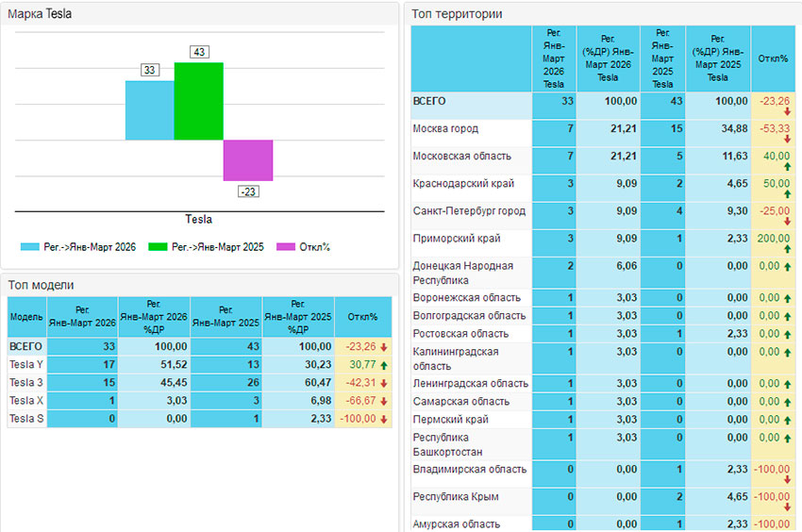Click the red down arrow in Tesla S row

(384, 419)
